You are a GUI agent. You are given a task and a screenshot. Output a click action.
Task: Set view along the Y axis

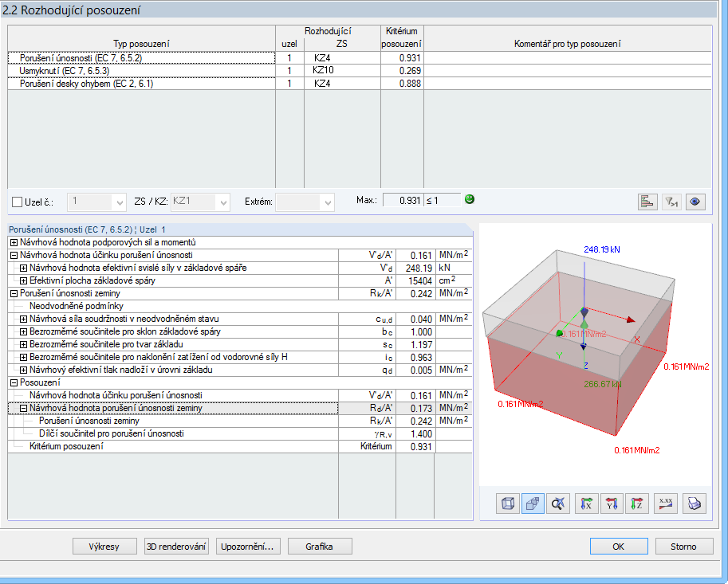pos(612,504)
